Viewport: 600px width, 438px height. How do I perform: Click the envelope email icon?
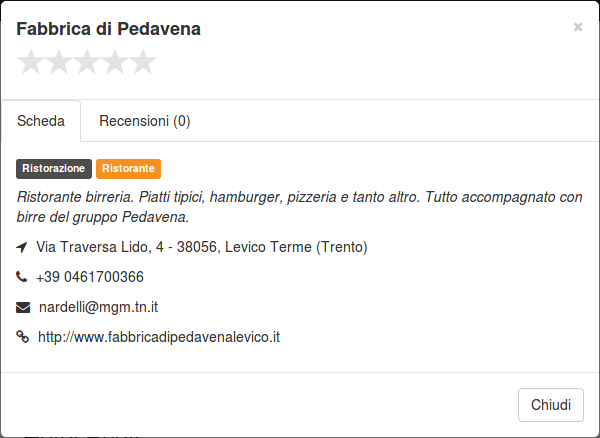(x=23, y=307)
